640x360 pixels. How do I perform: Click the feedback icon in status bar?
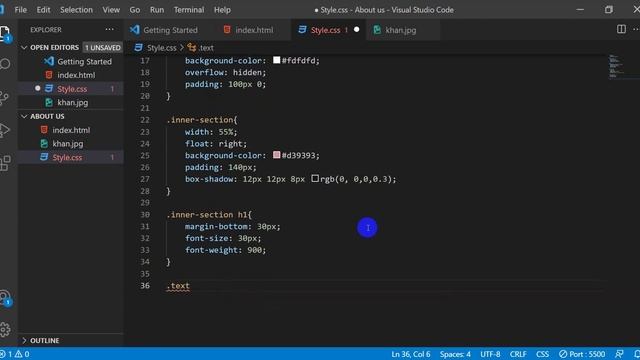(619, 354)
